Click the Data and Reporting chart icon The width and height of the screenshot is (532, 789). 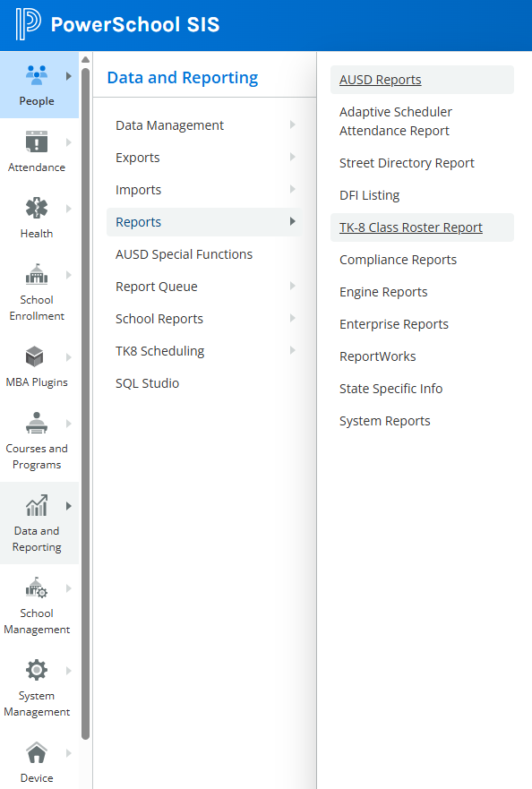pos(37,505)
